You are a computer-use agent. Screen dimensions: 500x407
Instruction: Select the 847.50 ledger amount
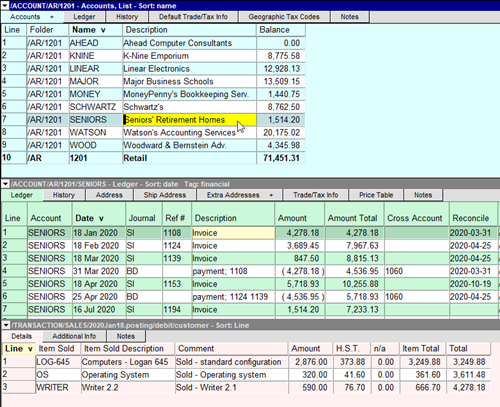(300, 258)
